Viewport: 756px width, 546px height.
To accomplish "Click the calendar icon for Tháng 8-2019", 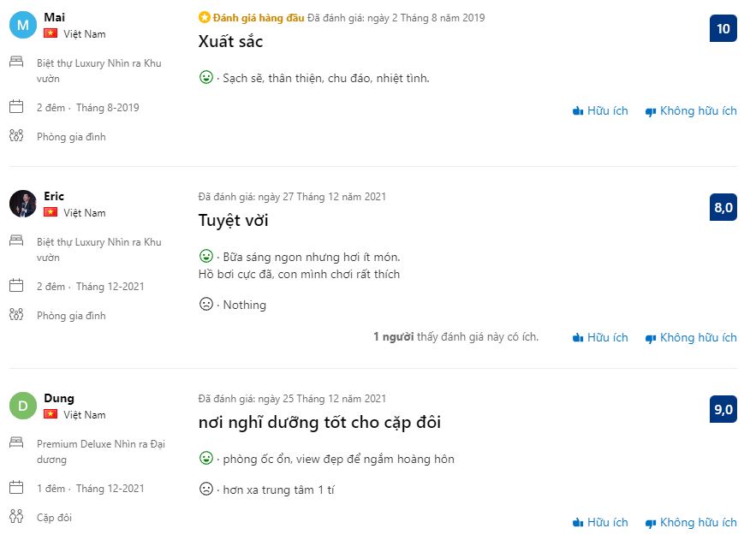I will pos(16,107).
